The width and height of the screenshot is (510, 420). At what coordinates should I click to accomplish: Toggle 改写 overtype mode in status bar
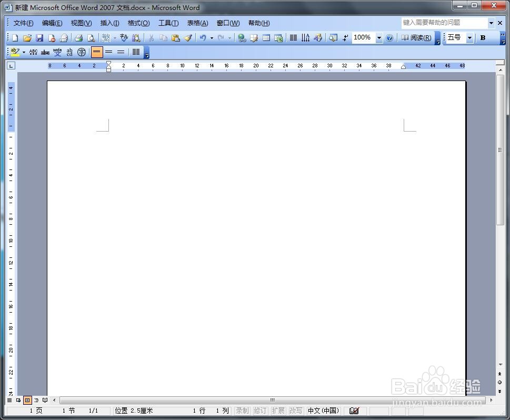(296, 411)
